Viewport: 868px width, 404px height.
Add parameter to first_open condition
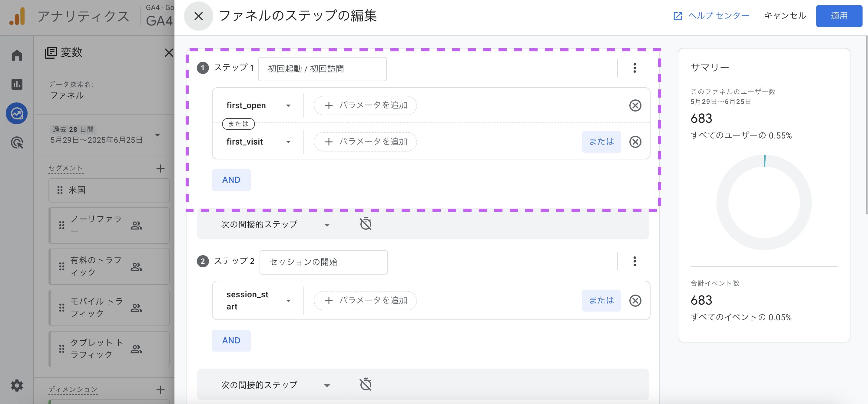click(x=365, y=105)
